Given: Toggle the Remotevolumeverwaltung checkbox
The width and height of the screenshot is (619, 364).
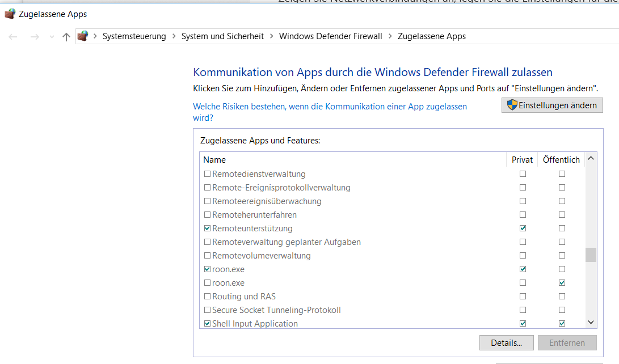Looking at the screenshot, I should (x=207, y=256).
